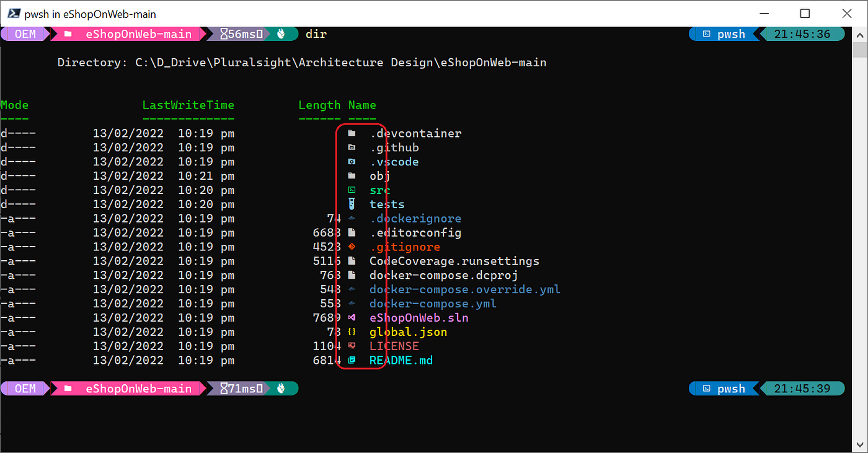Click the VS Code folder icon beside .vscode

(352, 162)
